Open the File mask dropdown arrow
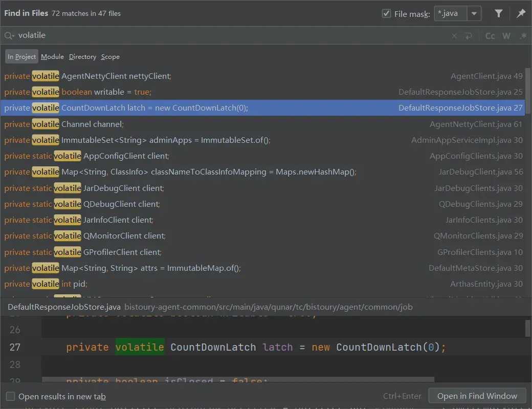This screenshot has width=532, height=409. [x=475, y=14]
